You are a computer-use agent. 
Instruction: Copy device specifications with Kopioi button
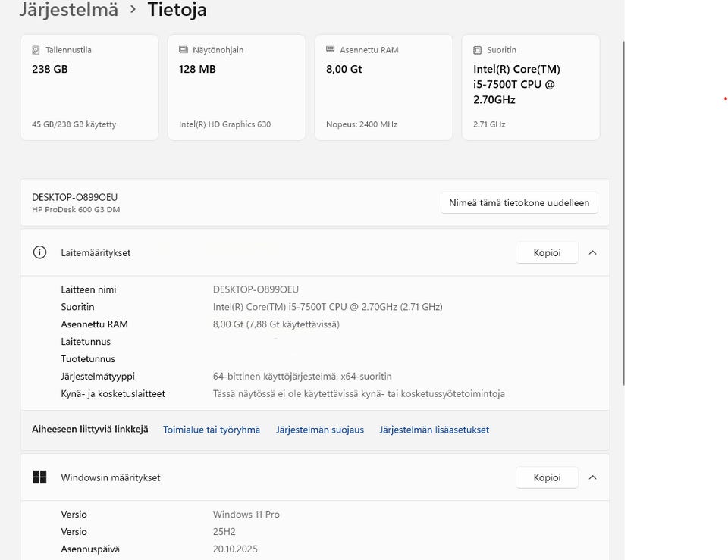(547, 252)
